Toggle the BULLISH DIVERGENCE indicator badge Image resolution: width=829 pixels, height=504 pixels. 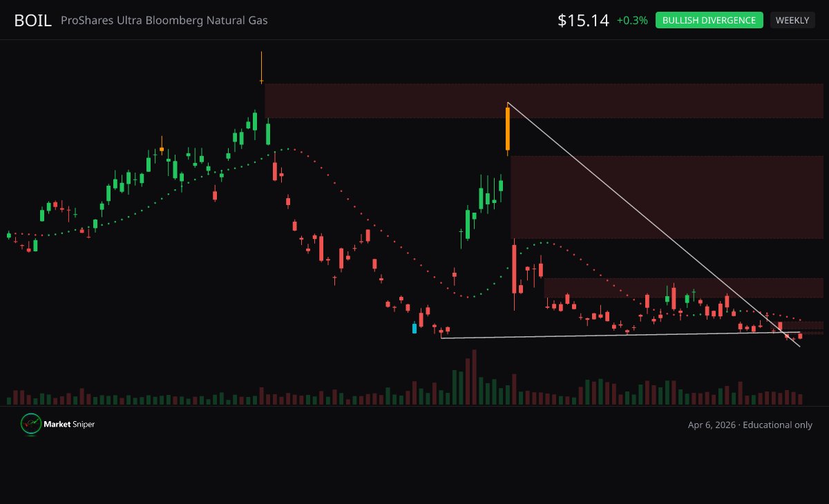point(709,20)
